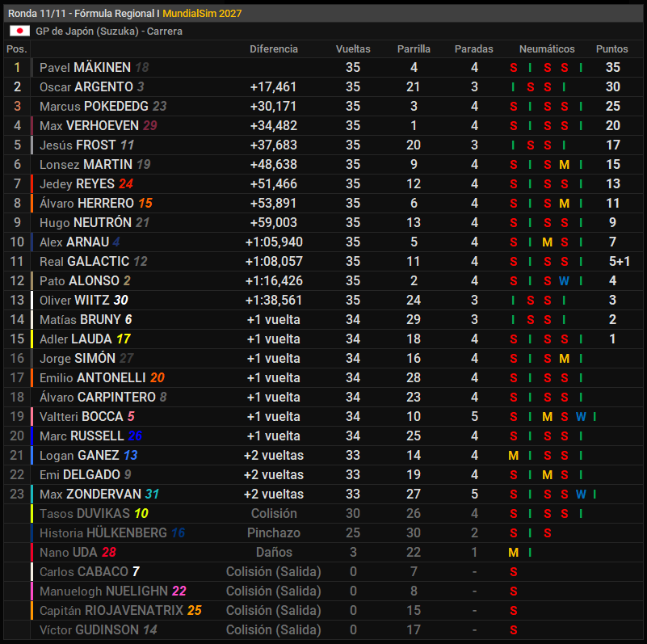Click driver name Emi DELGADO

(80, 475)
